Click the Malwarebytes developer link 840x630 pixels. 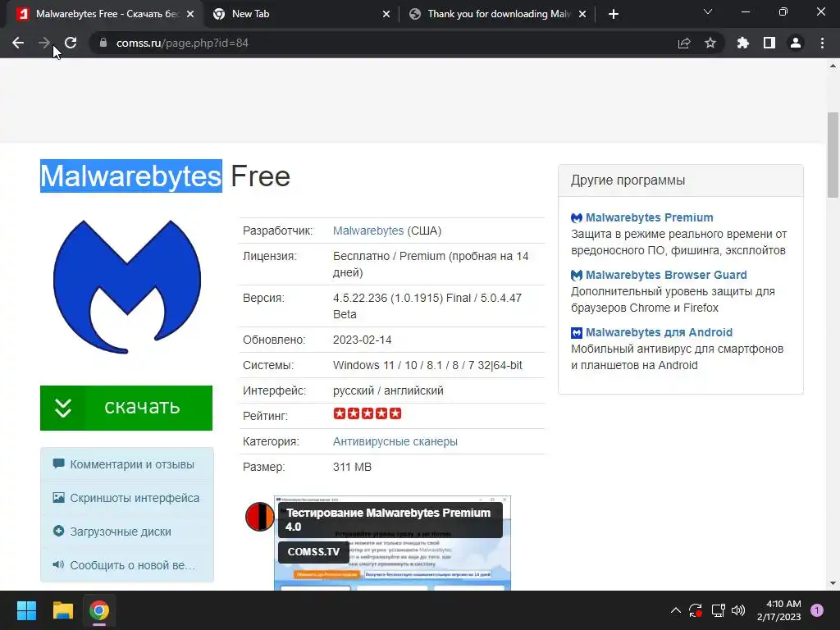click(368, 231)
